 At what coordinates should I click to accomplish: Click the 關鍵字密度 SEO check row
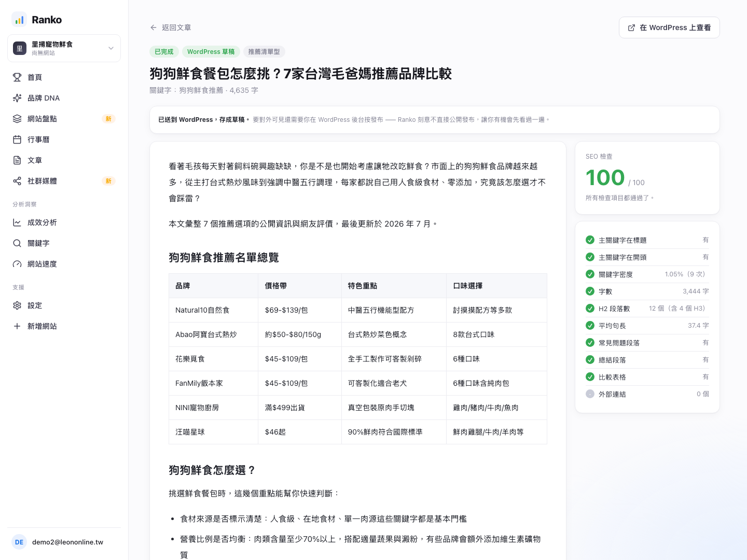647,274
